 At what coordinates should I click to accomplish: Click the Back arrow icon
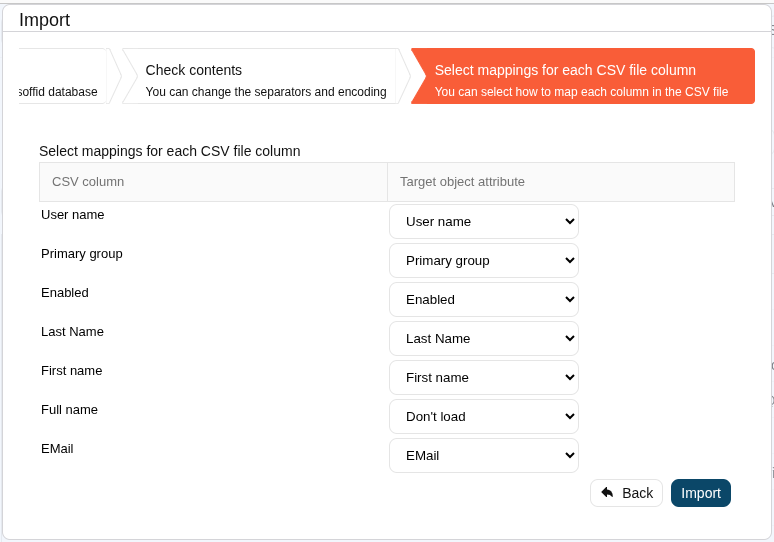(x=607, y=492)
